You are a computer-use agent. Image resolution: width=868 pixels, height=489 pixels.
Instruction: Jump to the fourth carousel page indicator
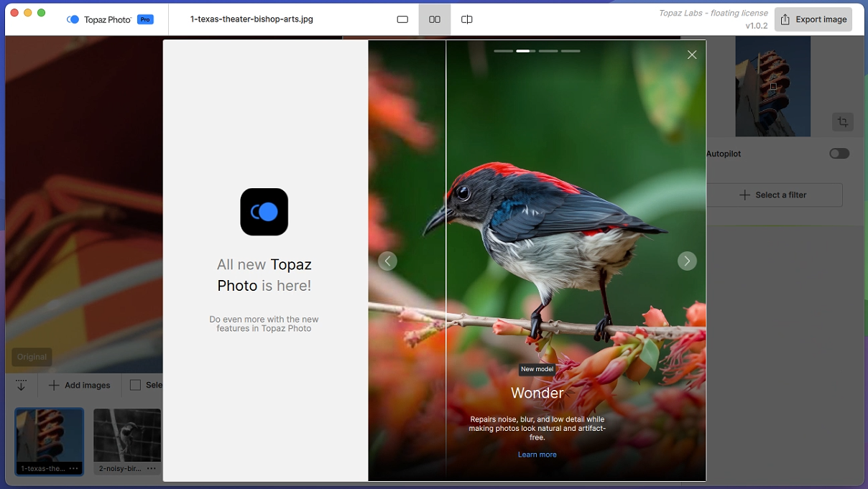[x=571, y=51]
